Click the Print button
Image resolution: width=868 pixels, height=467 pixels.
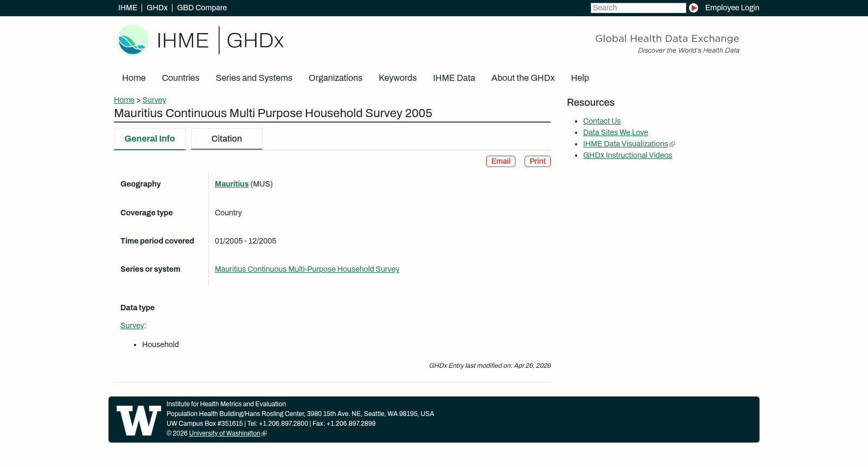pyautogui.click(x=538, y=162)
